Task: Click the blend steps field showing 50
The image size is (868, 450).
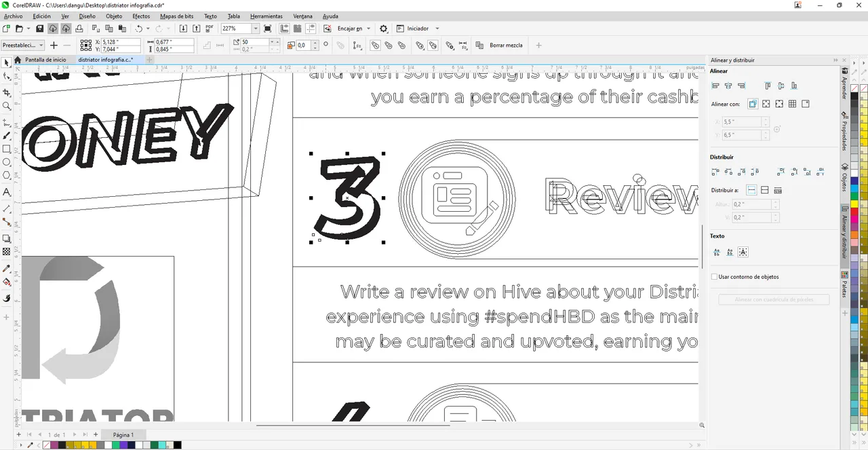Action: (256, 41)
